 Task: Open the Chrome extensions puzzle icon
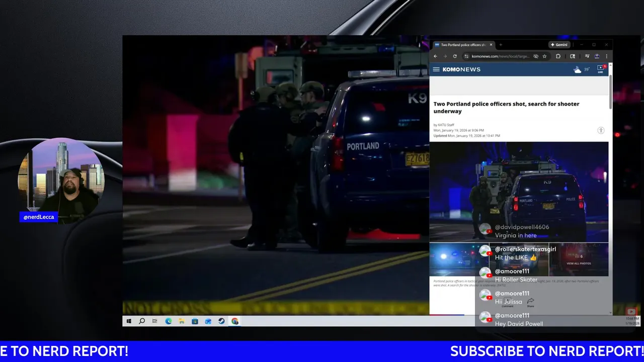[558, 56]
